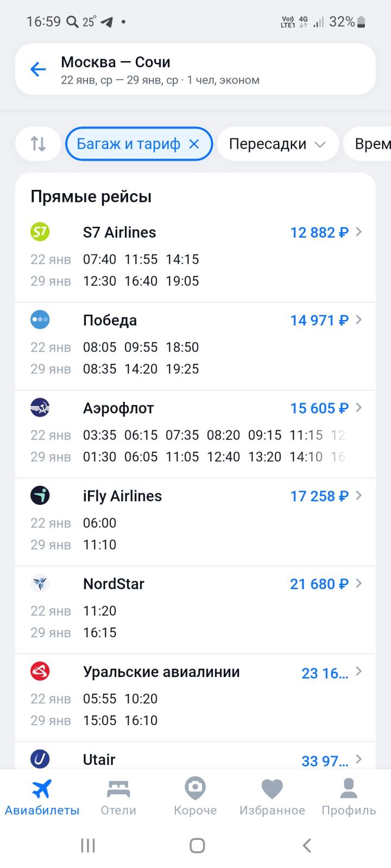Tap the NordStar airline logo

40,584
